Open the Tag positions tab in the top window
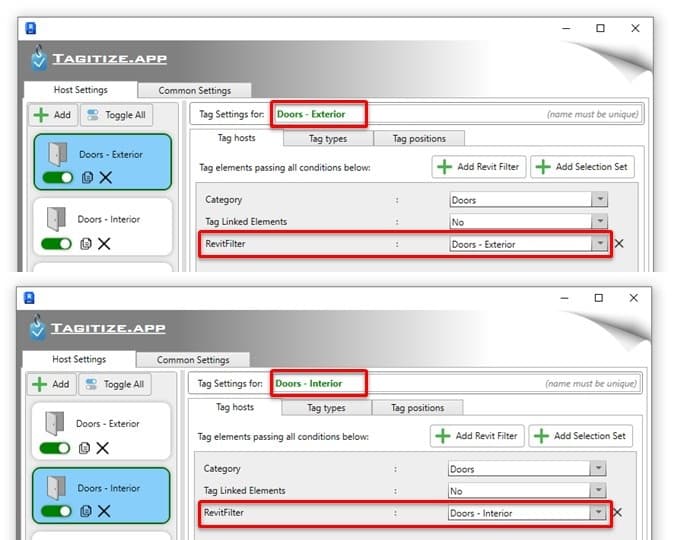The height and width of the screenshot is (540, 674). [419, 138]
